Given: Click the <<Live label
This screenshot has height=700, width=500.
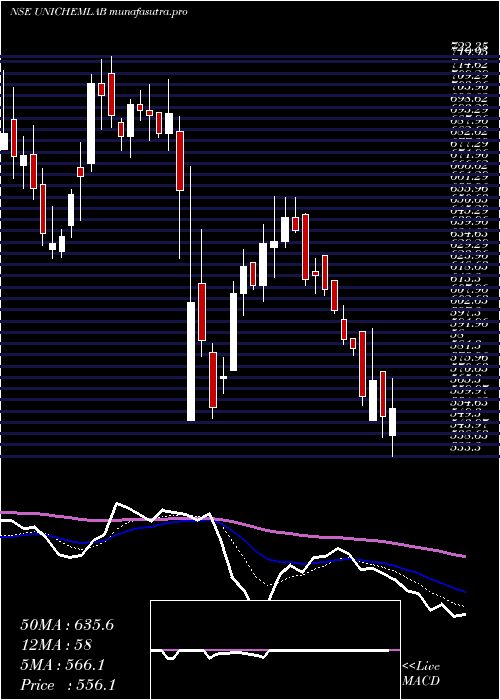Looking at the screenshot, I should click(x=421, y=667).
